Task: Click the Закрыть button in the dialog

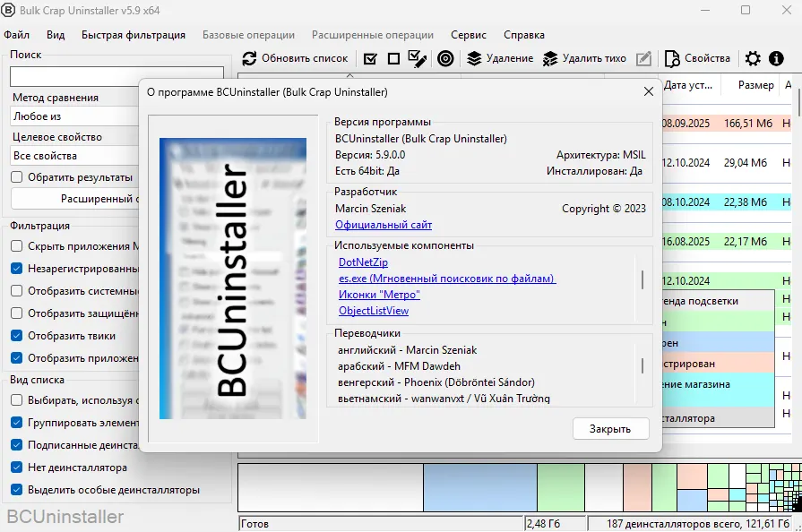Action: pos(610,429)
